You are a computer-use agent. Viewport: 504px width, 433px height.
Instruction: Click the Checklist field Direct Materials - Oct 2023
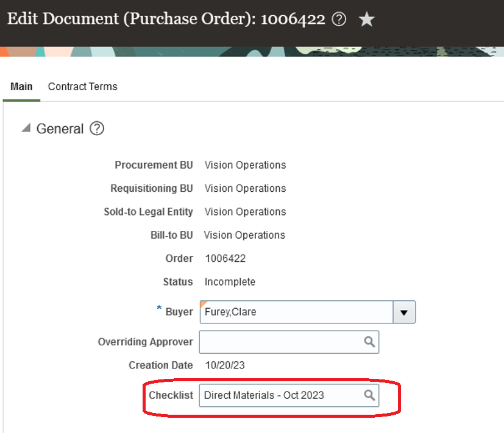pos(289,395)
